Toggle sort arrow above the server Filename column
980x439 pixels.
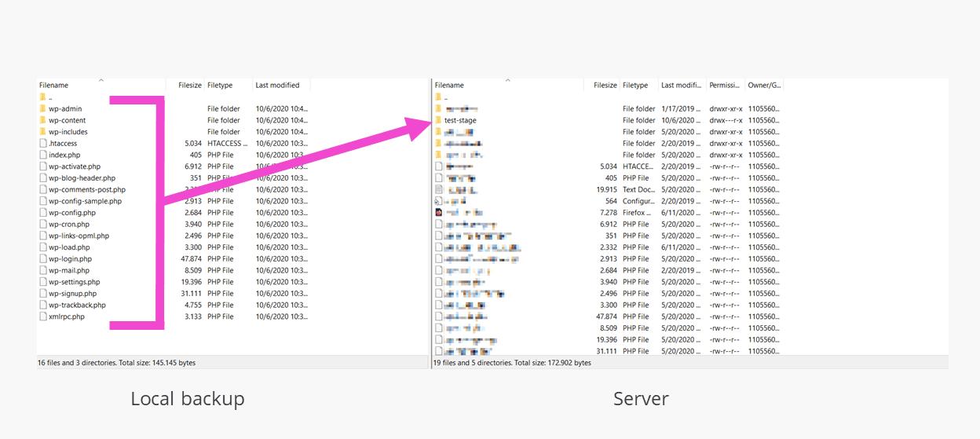507,80
